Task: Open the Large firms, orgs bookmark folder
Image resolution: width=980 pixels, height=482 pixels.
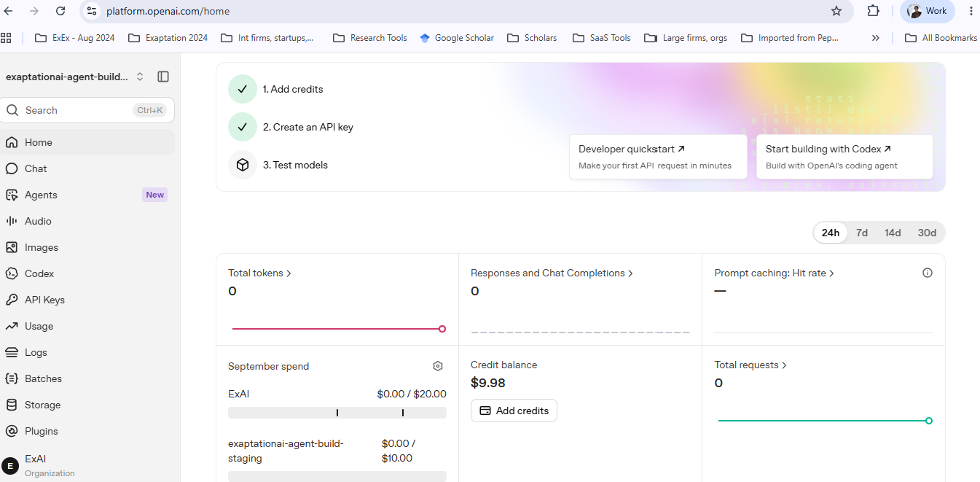Action: coord(686,38)
